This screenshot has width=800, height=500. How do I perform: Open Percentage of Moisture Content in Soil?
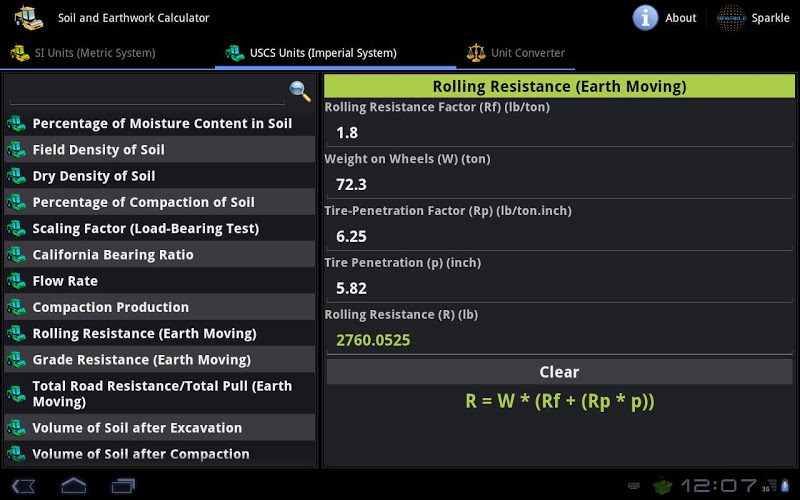(160, 123)
